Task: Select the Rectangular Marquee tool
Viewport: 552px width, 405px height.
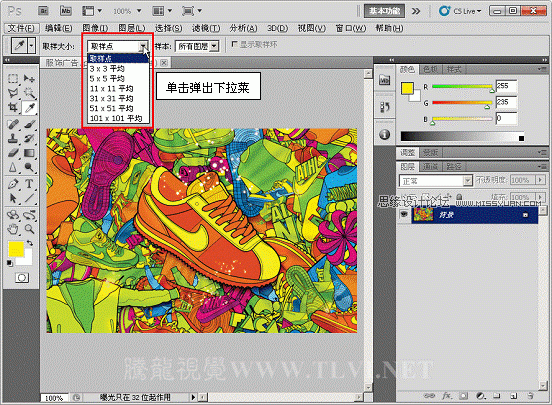Action: 13,78
